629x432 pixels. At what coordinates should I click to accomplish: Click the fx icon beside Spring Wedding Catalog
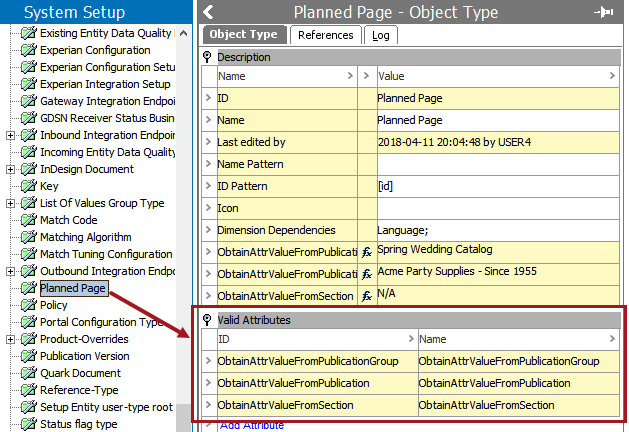click(x=367, y=252)
